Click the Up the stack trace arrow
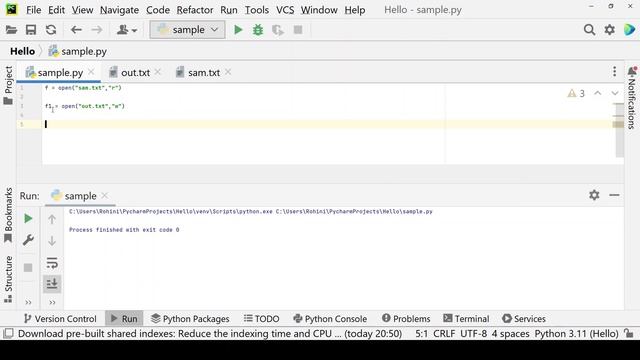The image size is (640, 360). point(52,220)
